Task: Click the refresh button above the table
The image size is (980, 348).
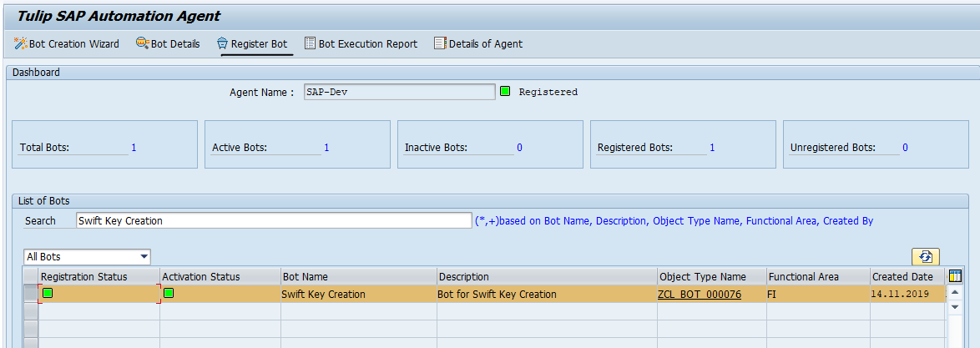Action: pyautogui.click(x=926, y=257)
